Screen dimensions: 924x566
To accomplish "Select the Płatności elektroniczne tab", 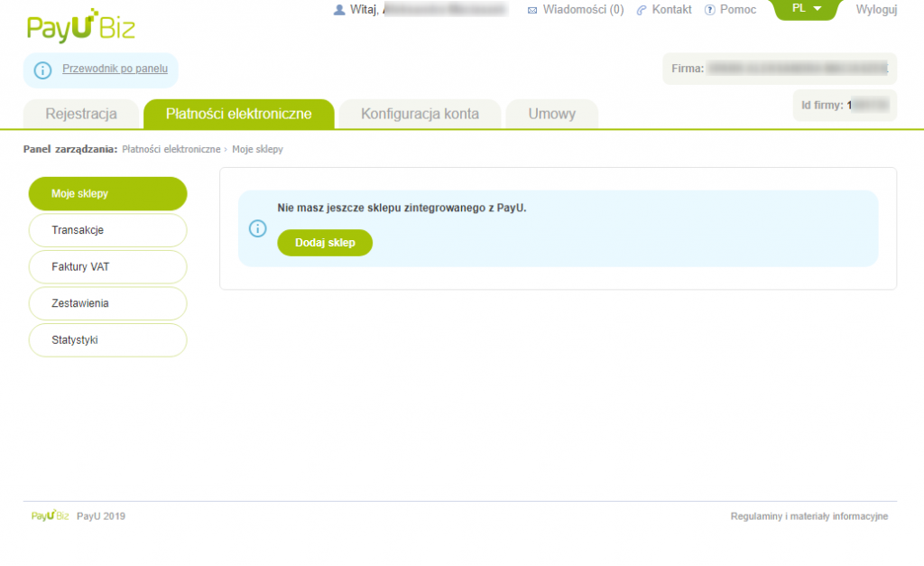I will point(238,114).
